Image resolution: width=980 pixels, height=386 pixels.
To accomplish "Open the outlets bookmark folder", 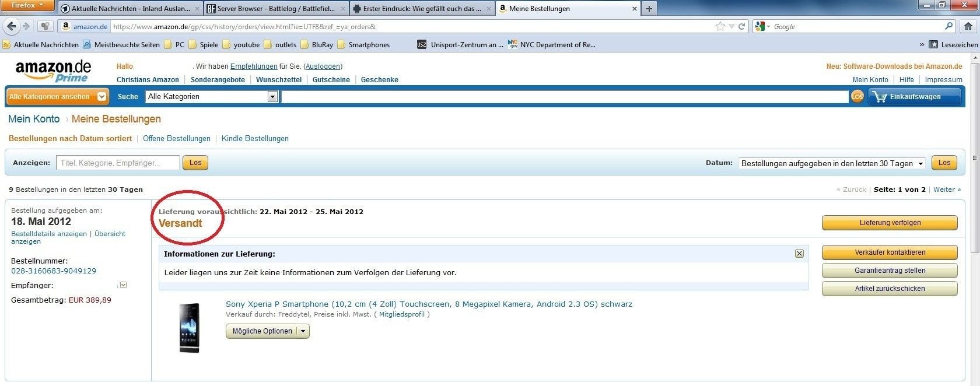I will click(x=280, y=44).
